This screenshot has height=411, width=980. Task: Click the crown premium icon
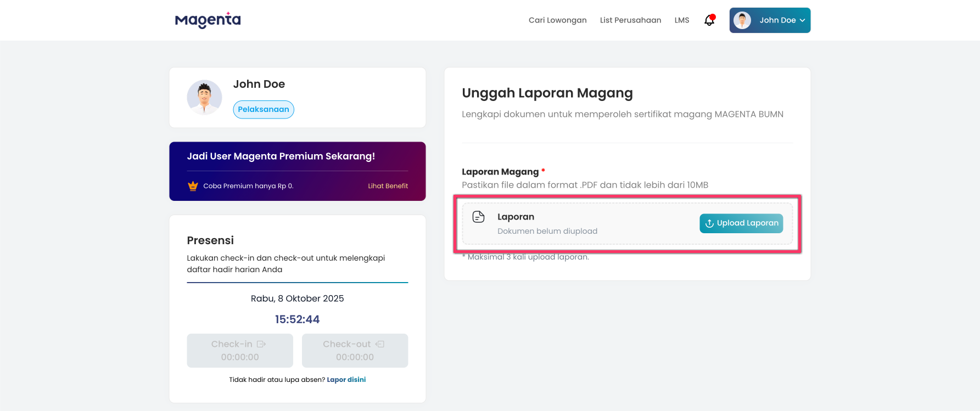click(193, 186)
